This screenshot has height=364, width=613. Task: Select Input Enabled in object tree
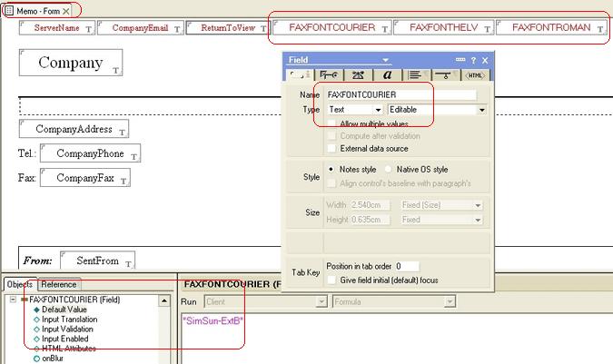64,339
